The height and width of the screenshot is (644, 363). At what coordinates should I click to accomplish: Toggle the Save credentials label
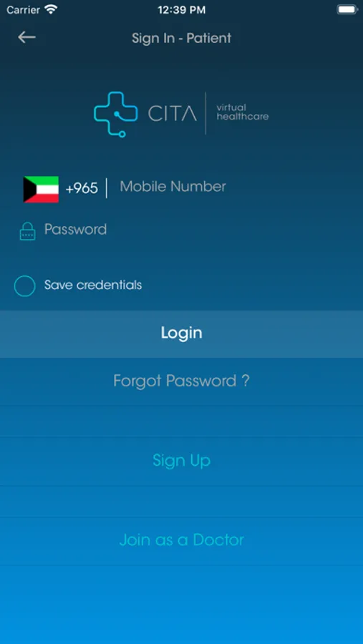(x=93, y=285)
